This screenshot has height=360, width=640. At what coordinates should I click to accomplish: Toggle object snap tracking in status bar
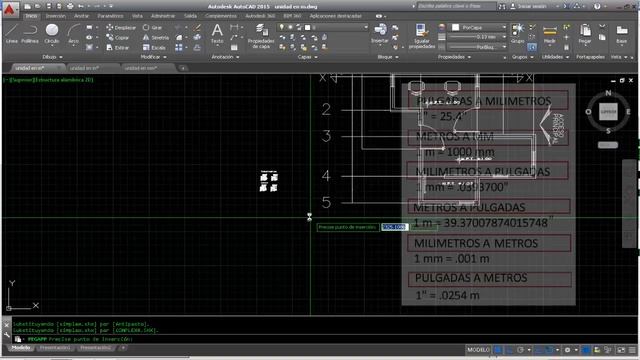point(539,350)
